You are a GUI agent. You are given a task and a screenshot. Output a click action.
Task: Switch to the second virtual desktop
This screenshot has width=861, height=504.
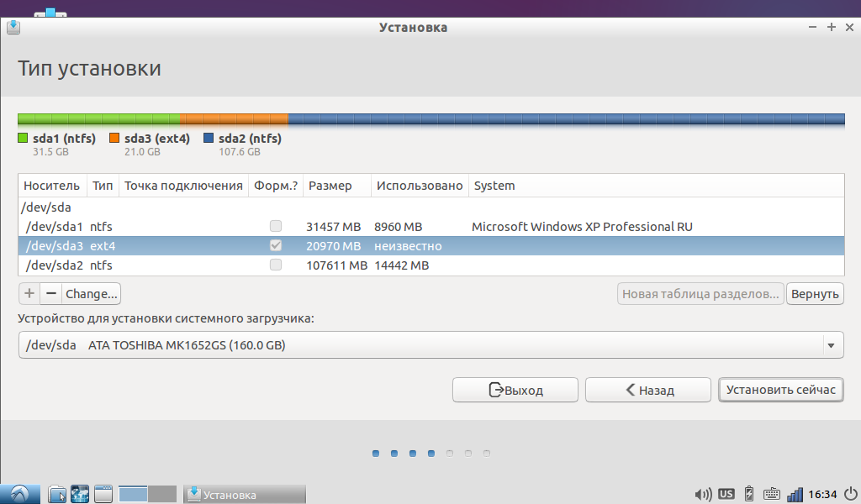click(162, 494)
